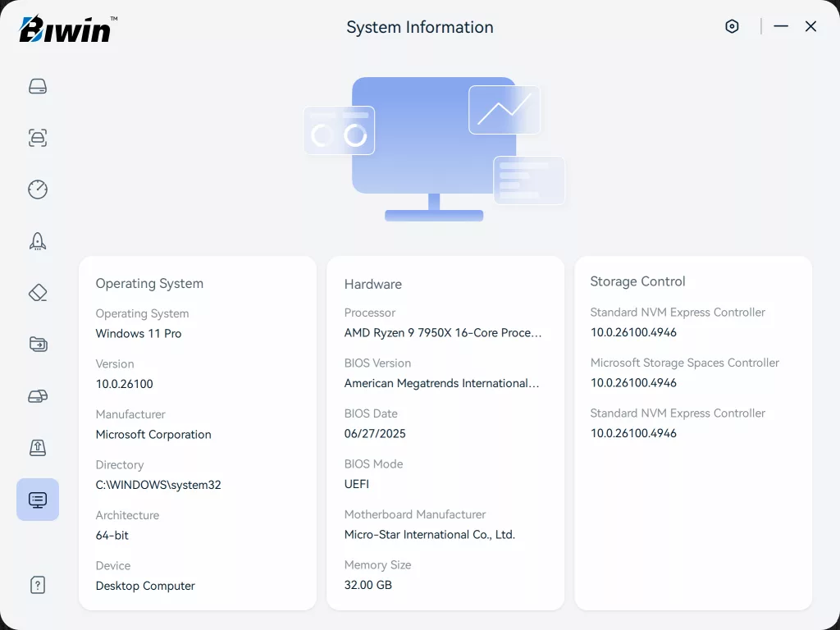Select OS version 10.0.26100 value
This screenshot has height=630, width=840.
[125, 384]
